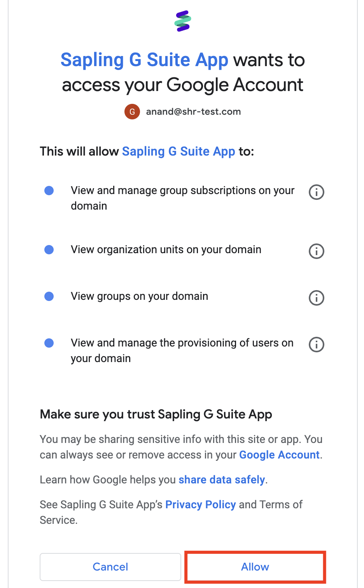Click blue bullet beside organization units permission

pyautogui.click(x=49, y=250)
